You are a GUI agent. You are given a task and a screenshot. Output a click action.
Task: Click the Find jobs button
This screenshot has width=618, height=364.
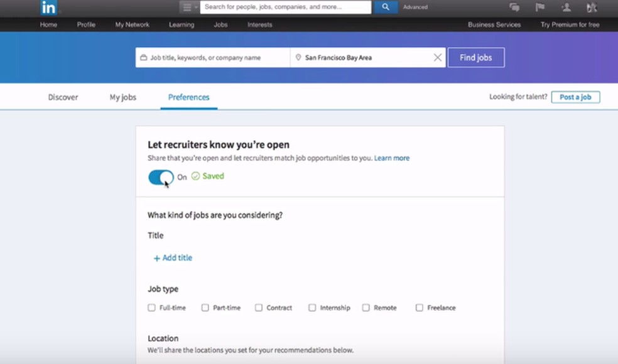tap(475, 57)
